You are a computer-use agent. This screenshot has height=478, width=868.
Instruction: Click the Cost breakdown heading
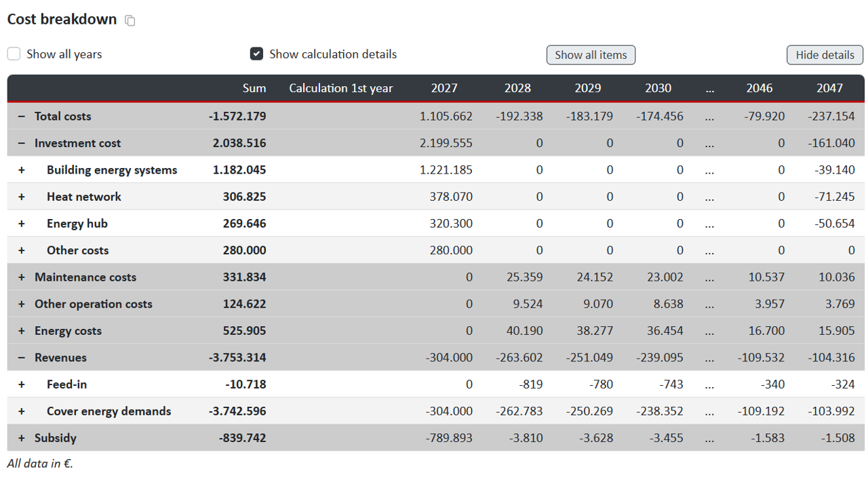click(62, 19)
